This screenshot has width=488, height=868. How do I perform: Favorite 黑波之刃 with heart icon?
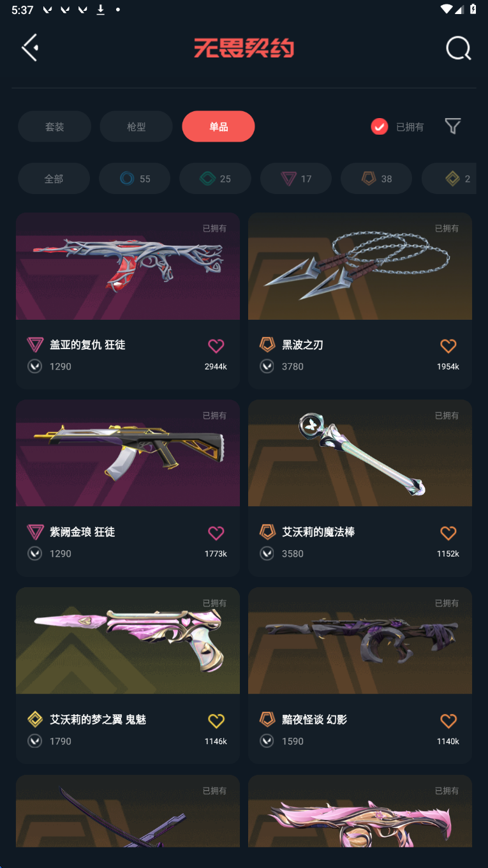pyautogui.click(x=448, y=346)
